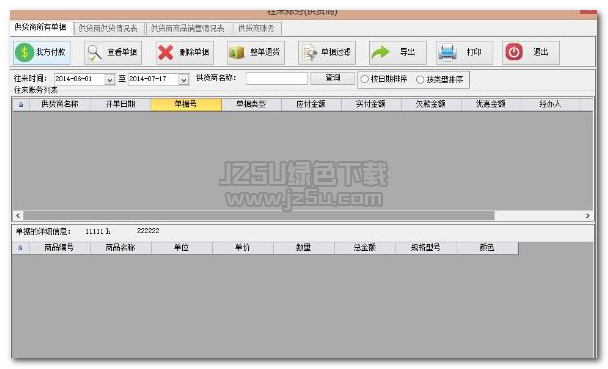Click the 单据类型 column header
This screenshot has height=369, width=608.
tap(252, 104)
